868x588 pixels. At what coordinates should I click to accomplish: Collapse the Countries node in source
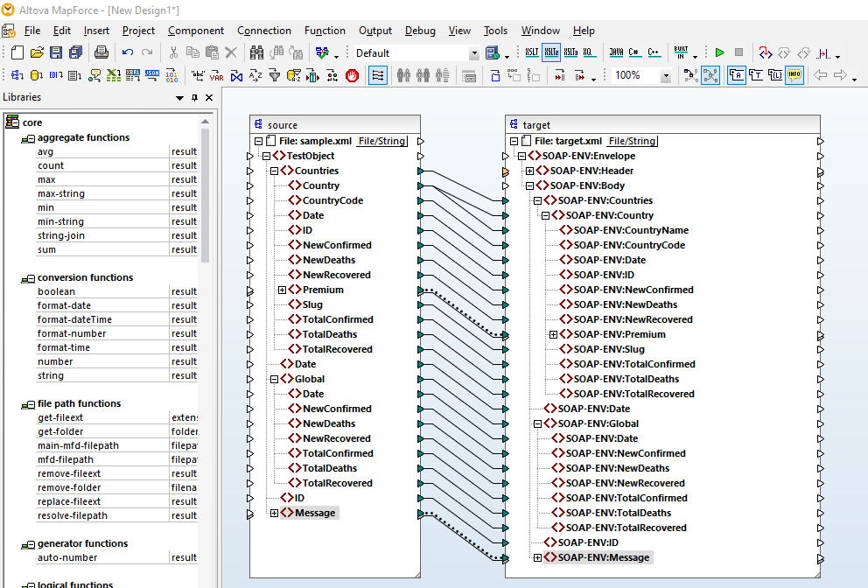click(275, 171)
